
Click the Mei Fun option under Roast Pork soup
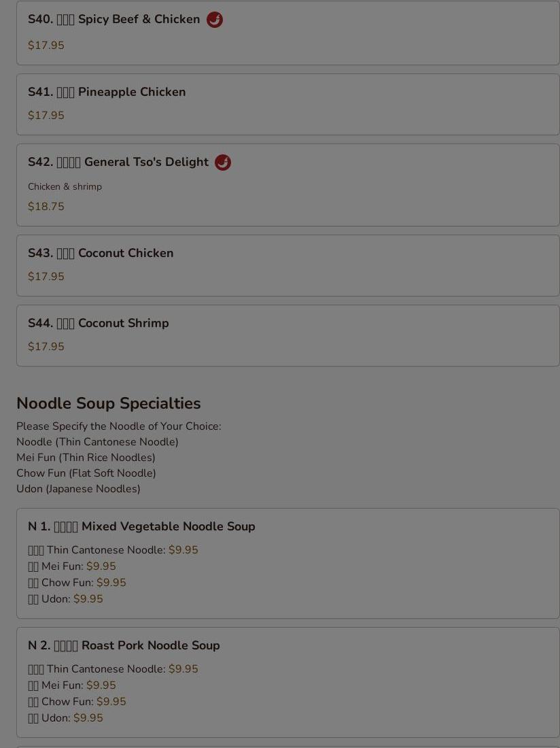72,685
